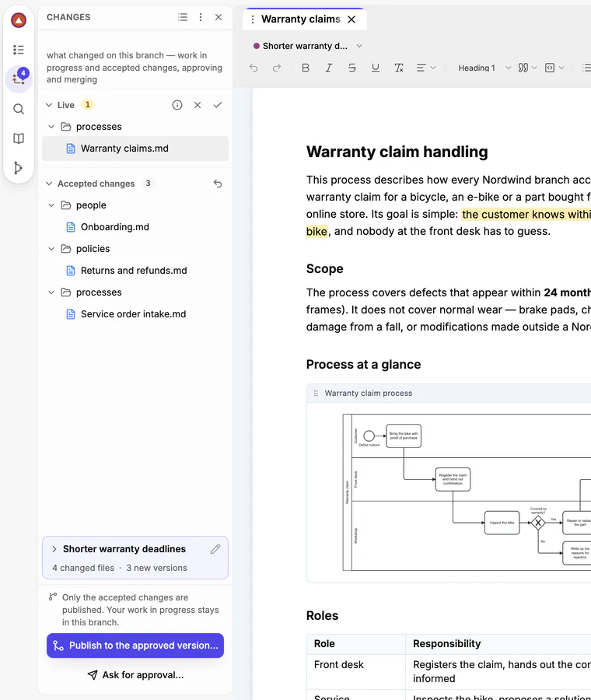Click the Accepted changes count badge 3
Screen dimensions: 591x700
(x=148, y=183)
